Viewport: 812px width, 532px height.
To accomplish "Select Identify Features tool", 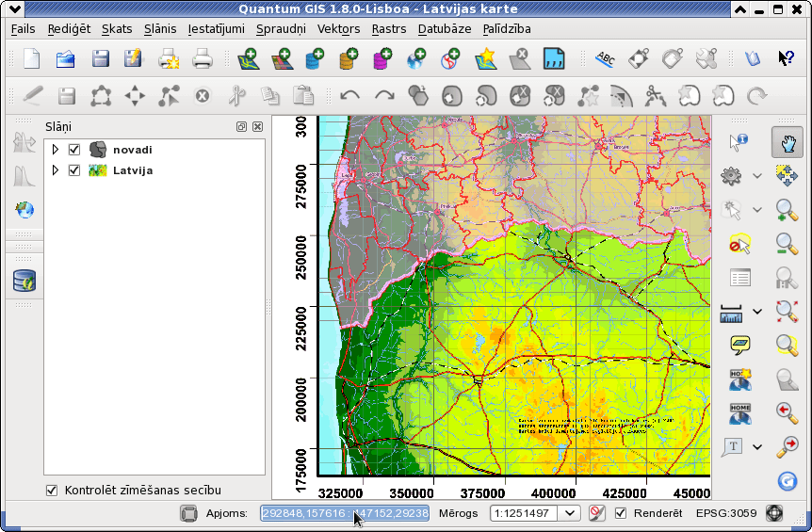I will click(x=739, y=142).
